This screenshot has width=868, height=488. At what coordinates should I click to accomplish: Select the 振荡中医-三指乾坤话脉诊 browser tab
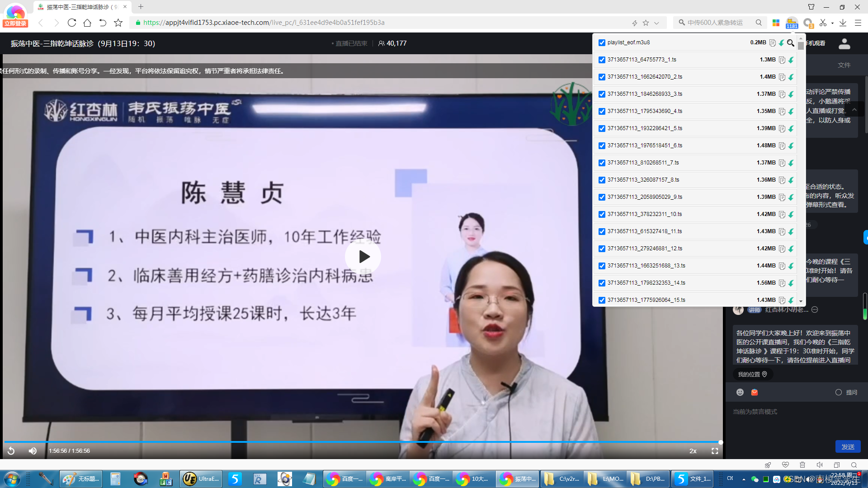click(x=77, y=7)
